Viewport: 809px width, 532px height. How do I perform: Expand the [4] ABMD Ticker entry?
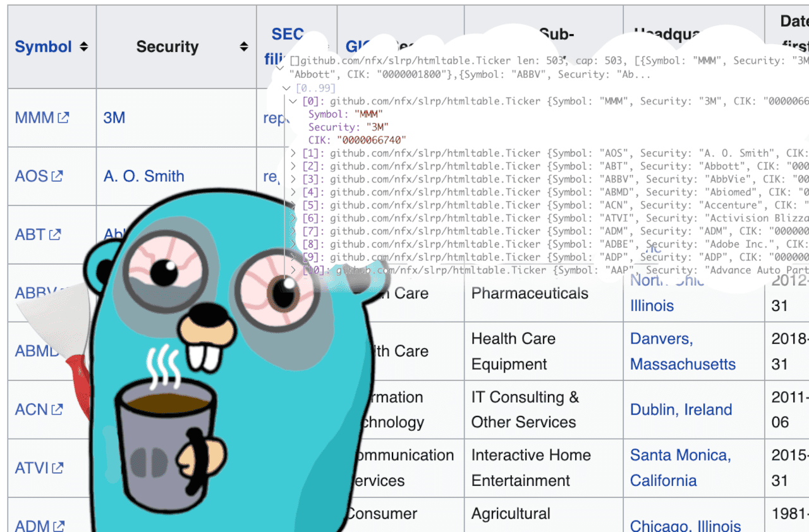(x=293, y=192)
